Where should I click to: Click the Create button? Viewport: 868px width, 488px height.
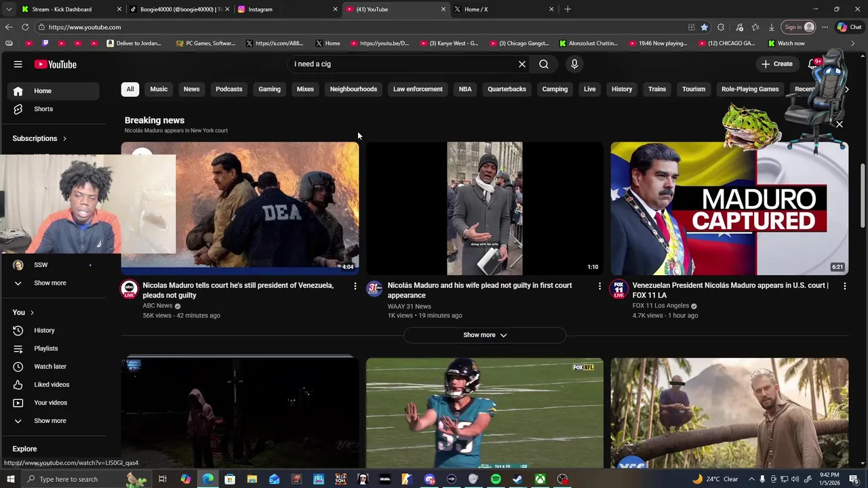(x=777, y=64)
